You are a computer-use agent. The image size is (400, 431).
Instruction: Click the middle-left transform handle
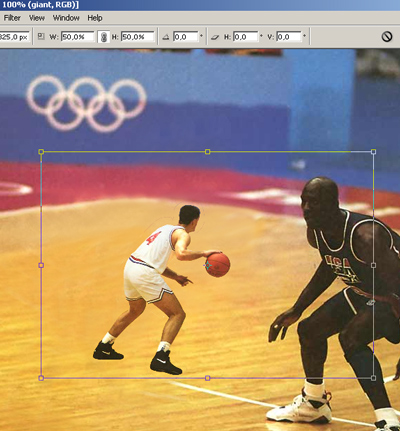pos(41,265)
